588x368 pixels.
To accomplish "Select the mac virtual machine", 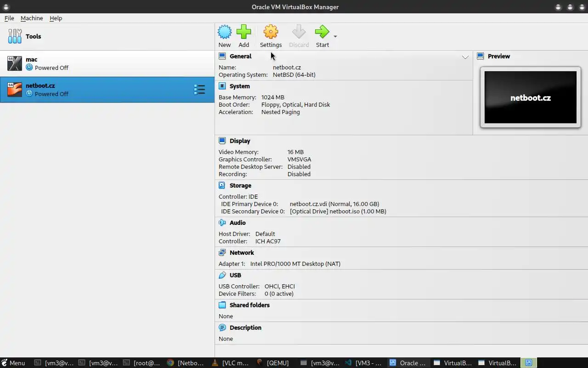I will [107, 63].
